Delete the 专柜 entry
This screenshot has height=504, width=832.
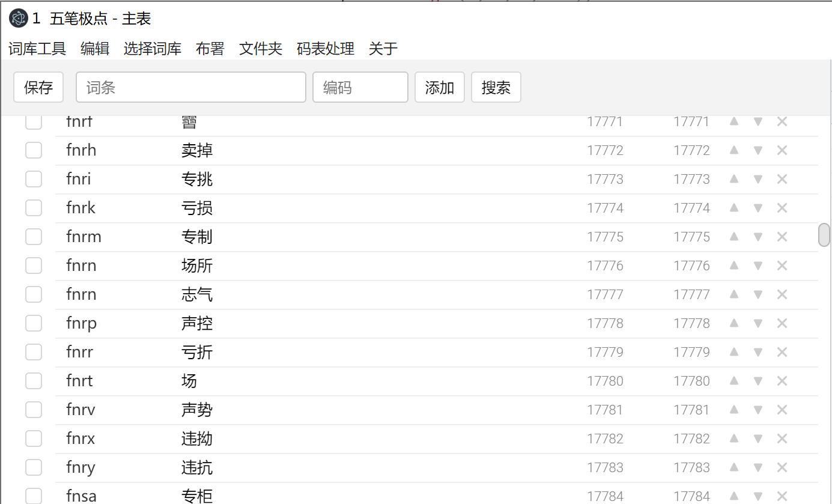click(782, 496)
